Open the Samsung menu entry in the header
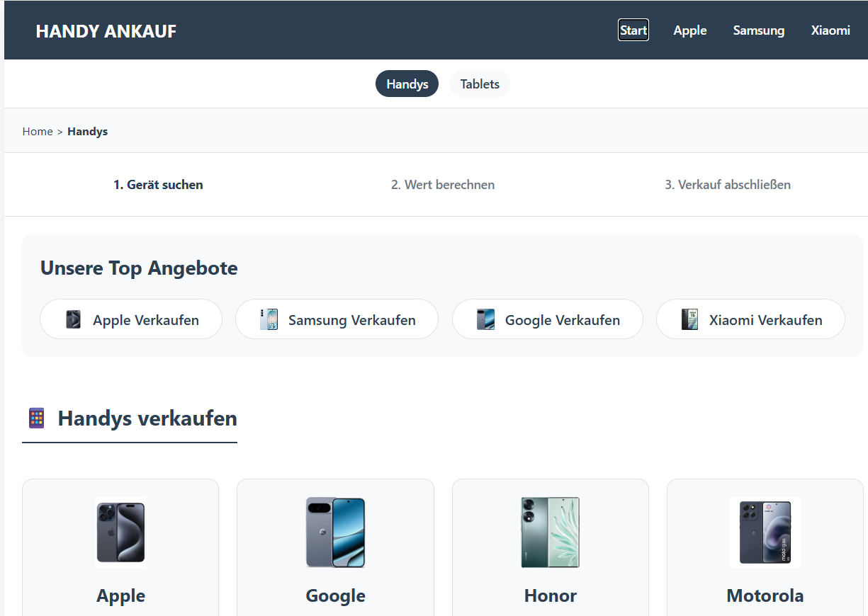The image size is (868, 616). point(759,30)
